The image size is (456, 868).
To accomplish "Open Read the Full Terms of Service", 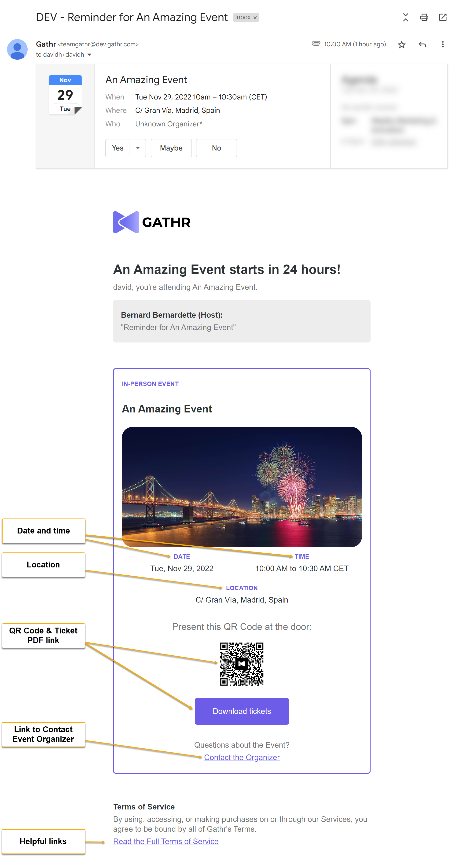I will (165, 841).
